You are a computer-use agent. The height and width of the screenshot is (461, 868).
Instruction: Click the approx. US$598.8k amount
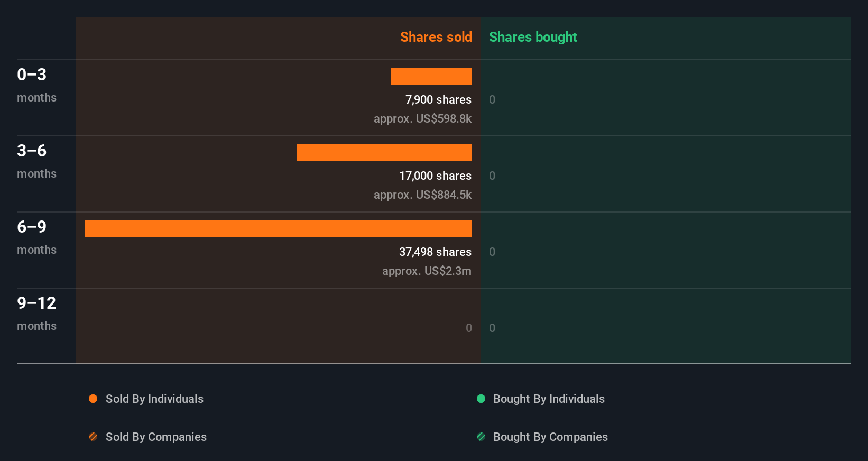coord(422,118)
